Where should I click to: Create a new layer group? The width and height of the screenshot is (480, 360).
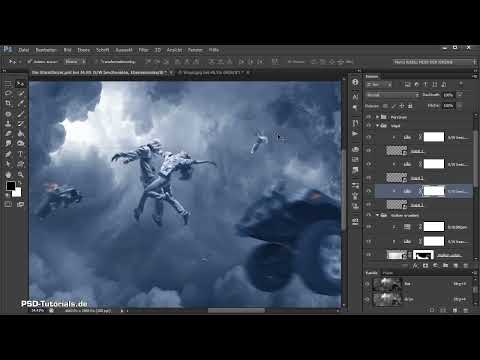point(446,266)
